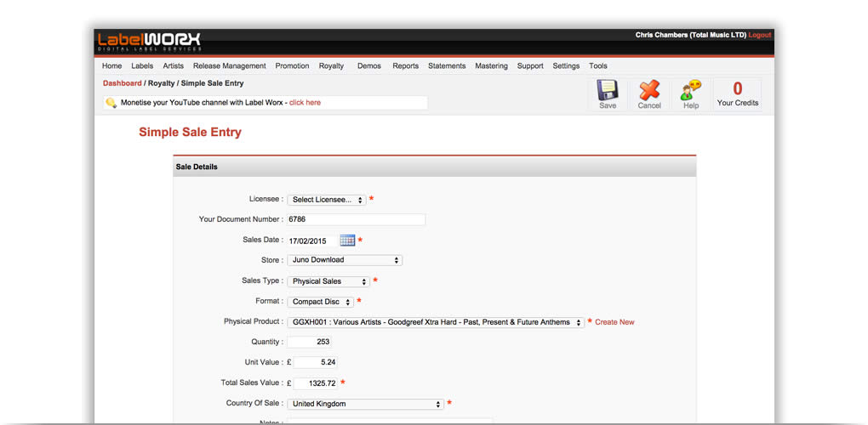The height and width of the screenshot is (425, 868).
Task: Open the Royalty menu
Action: (x=331, y=65)
